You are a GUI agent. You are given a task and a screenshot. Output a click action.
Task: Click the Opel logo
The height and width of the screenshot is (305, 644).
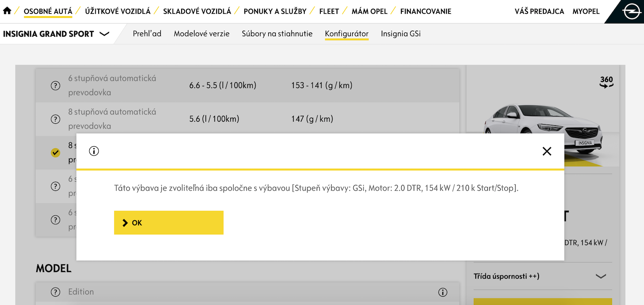pos(632,11)
